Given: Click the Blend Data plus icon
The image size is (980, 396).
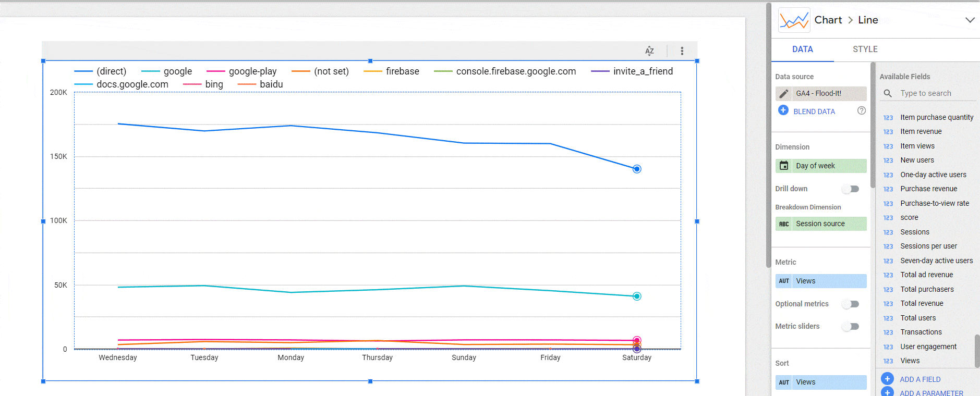Looking at the screenshot, I should coord(783,110).
